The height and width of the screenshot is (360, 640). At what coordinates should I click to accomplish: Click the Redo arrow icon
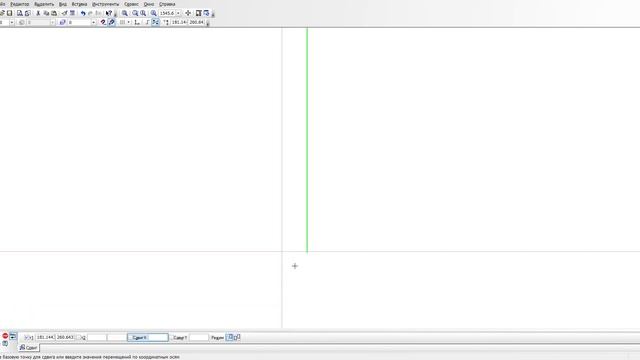click(90, 13)
